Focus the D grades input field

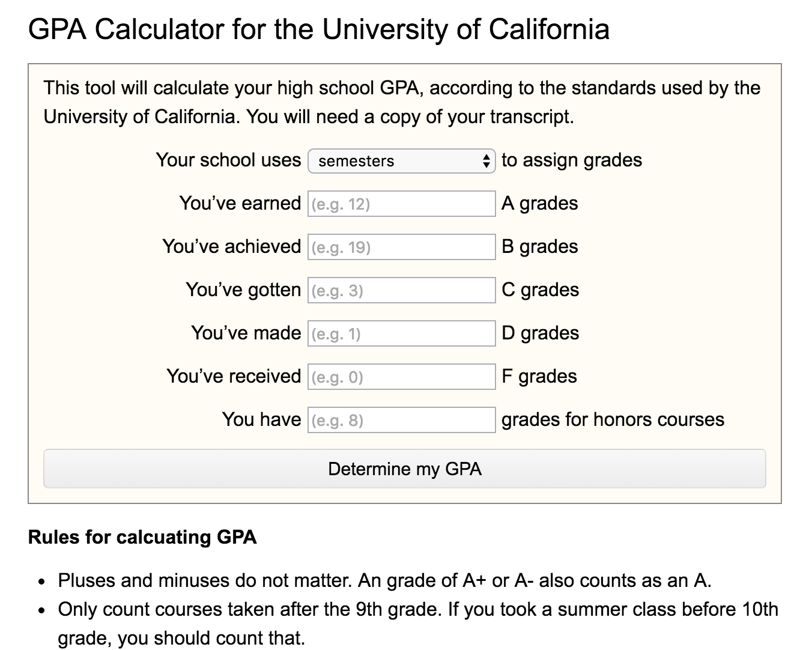[401, 334]
